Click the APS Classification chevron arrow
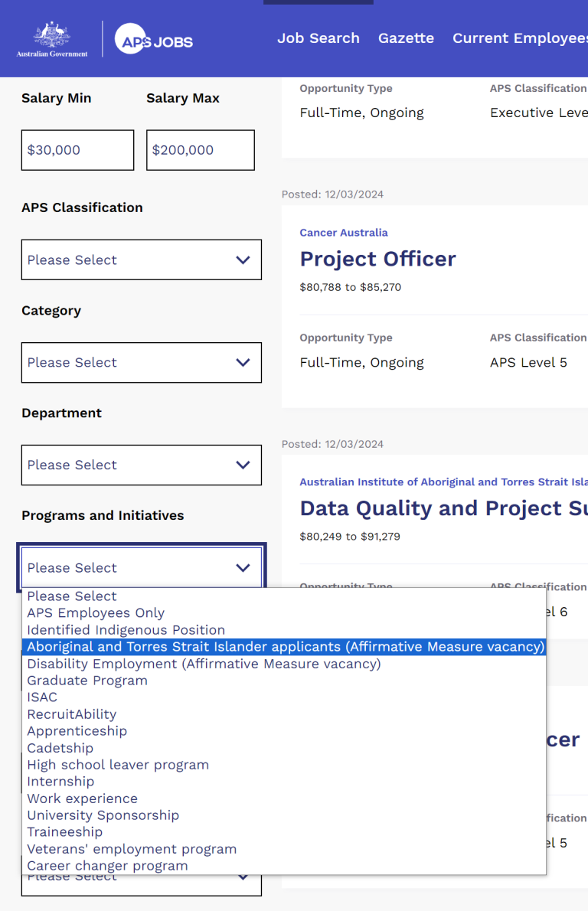588x911 pixels. click(243, 260)
